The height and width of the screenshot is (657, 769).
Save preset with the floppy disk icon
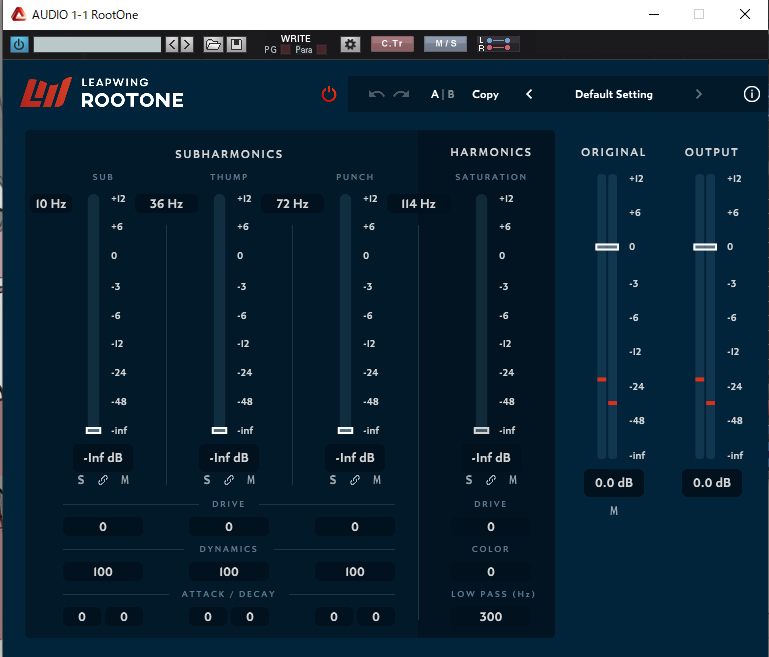click(236, 45)
